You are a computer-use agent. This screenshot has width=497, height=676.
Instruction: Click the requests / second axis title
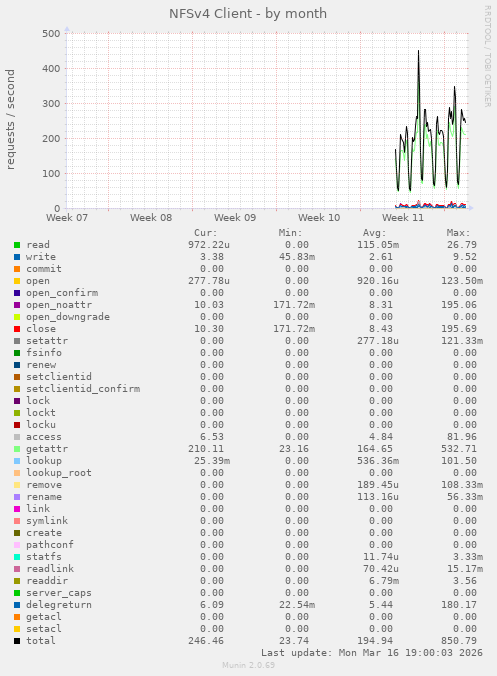(x=10, y=119)
